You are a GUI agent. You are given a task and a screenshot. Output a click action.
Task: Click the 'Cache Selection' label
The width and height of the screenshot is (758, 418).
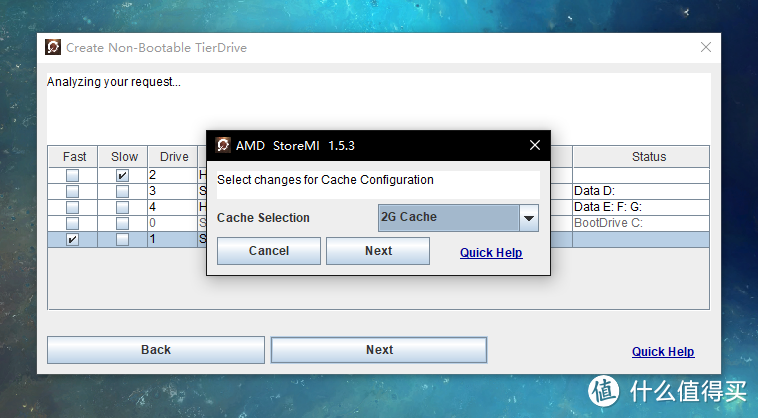click(x=263, y=218)
